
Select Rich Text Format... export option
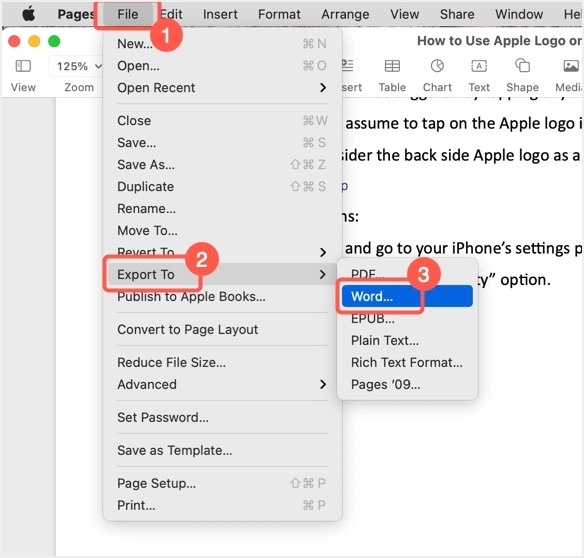click(407, 362)
